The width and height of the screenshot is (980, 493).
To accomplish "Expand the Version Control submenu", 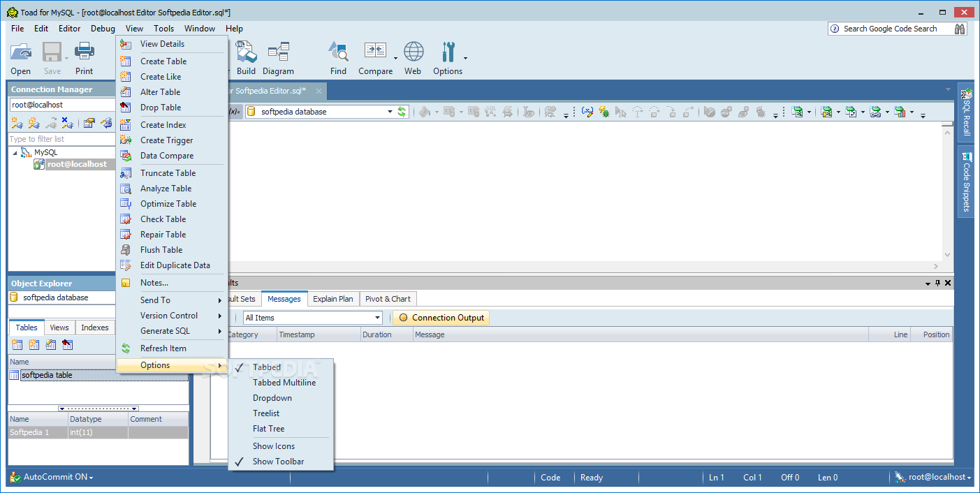I will (172, 316).
